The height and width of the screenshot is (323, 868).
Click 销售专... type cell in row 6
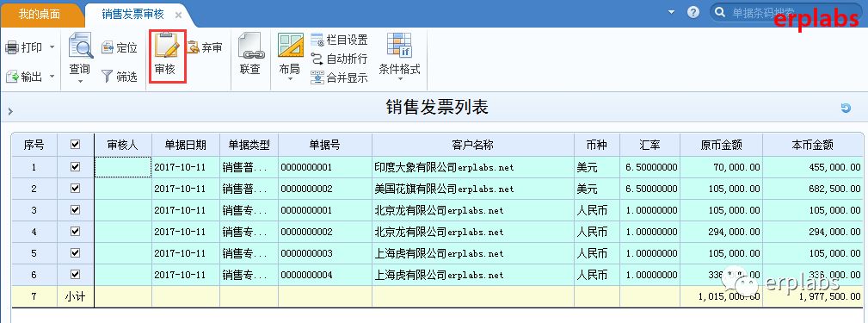249,275
